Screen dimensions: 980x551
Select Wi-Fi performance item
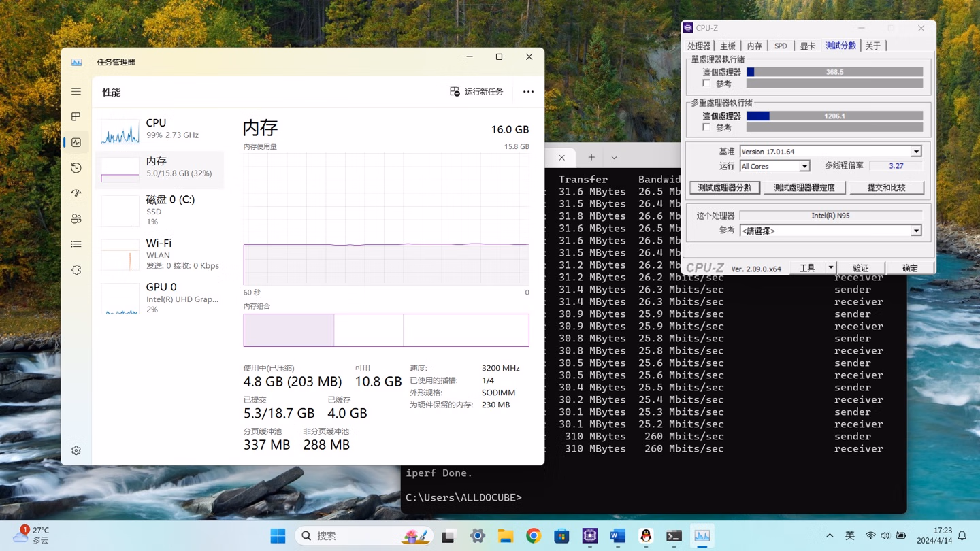pos(161,254)
